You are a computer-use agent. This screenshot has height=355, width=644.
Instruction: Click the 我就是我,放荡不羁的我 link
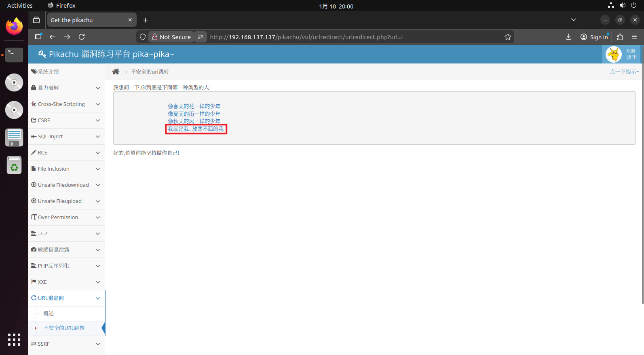(196, 129)
